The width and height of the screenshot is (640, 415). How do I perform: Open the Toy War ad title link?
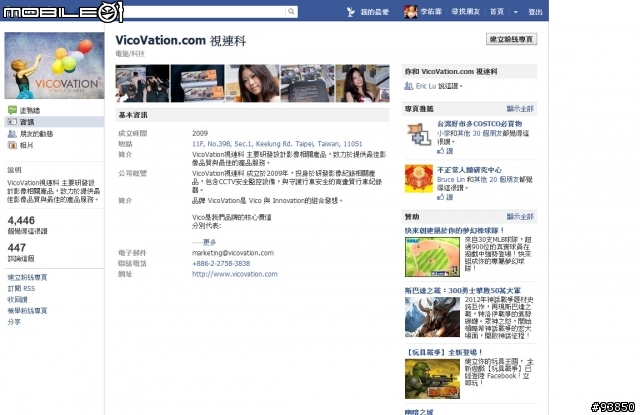pos(444,352)
